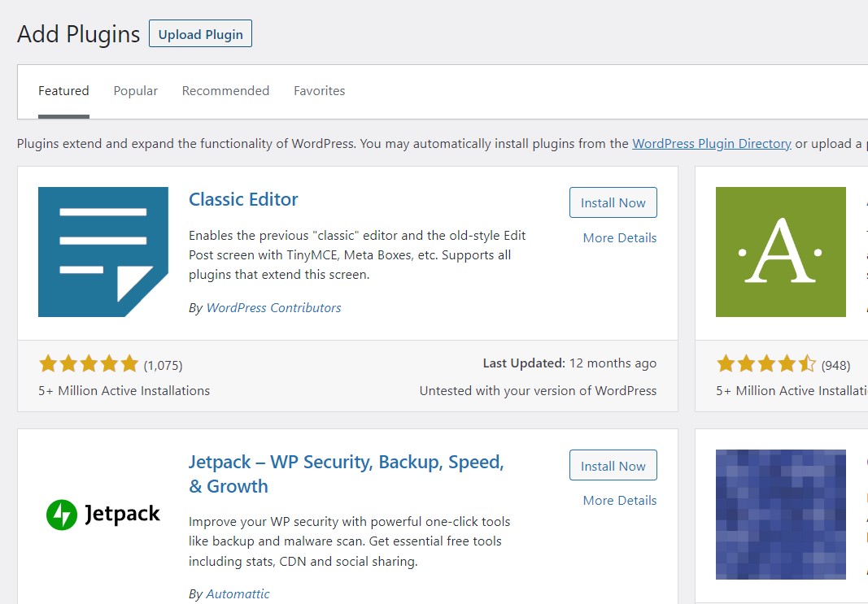Click the Classic Editor five-star rating
The height and width of the screenshot is (604, 868).
[x=89, y=364]
